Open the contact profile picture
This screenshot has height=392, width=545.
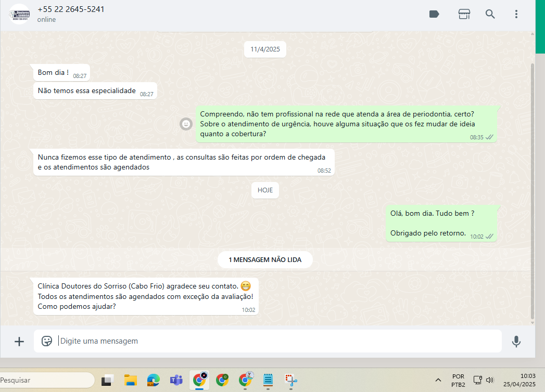[19, 14]
